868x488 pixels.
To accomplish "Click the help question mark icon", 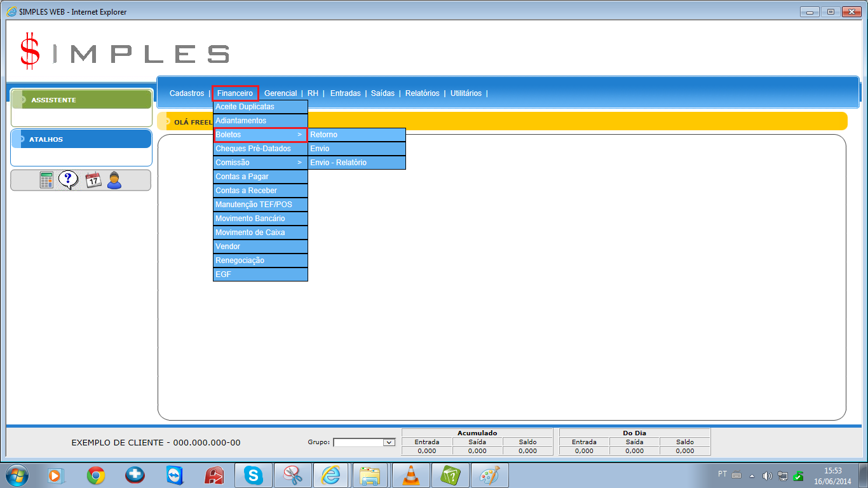I will pyautogui.click(x=68, y=180).
